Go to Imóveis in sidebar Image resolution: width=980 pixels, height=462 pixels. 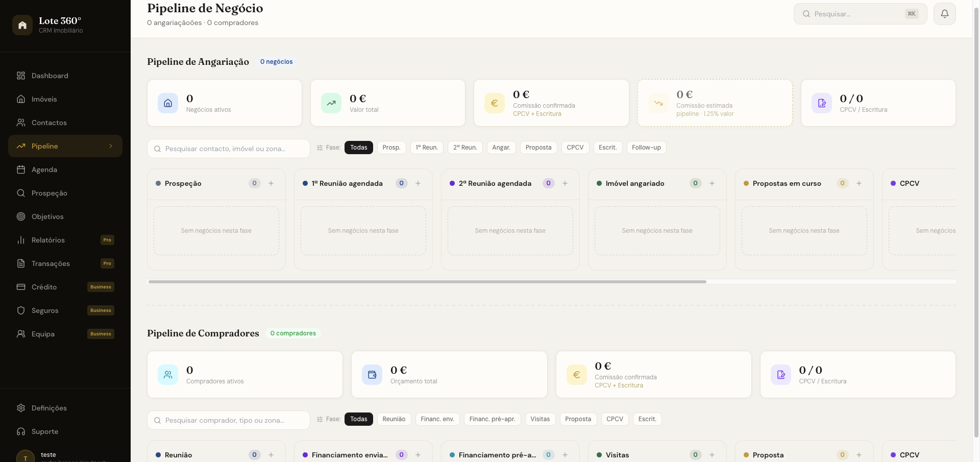tap(65, 99)
